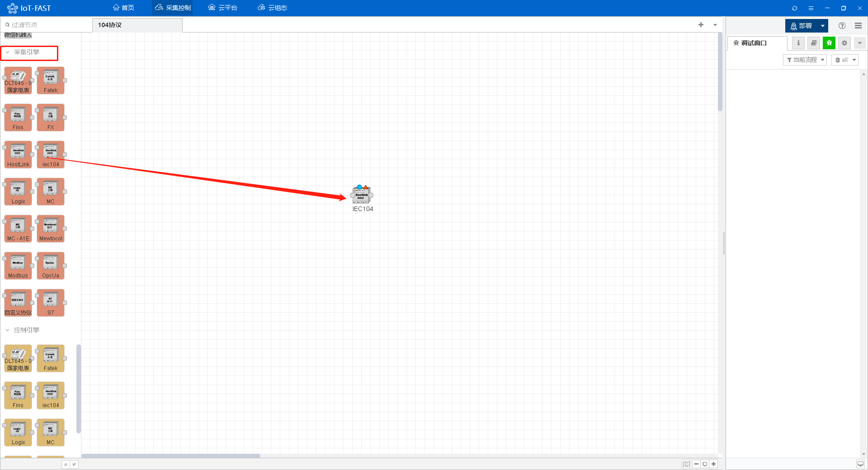Open the 云平台 menu
This screenshot has height=470, width=868.
(x=223, y=8)
